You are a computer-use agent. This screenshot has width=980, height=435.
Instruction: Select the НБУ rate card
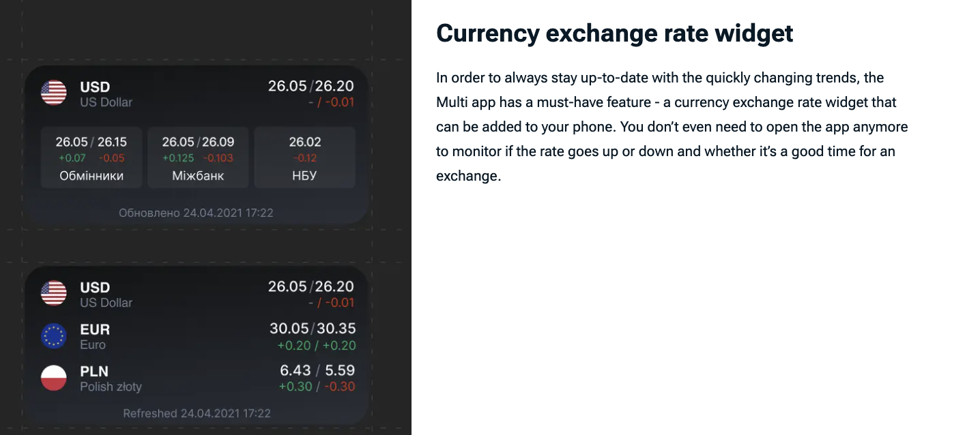[304, 157]
